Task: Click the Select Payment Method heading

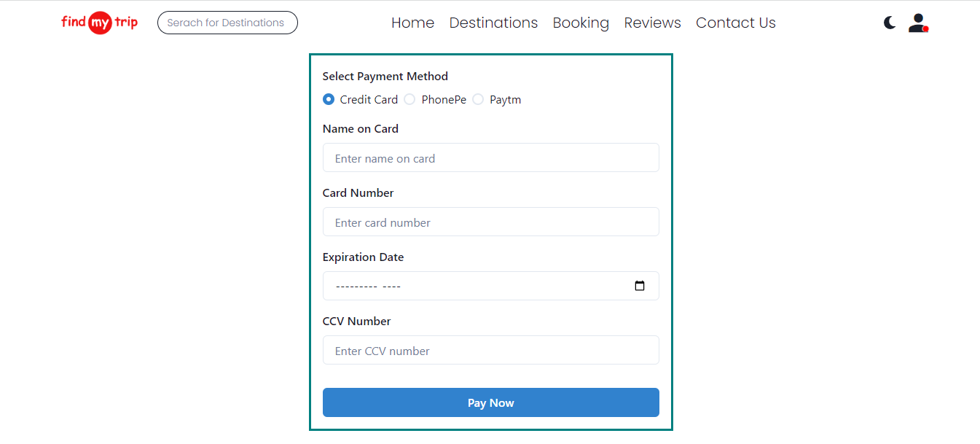Action: click(x=385, y=76)
